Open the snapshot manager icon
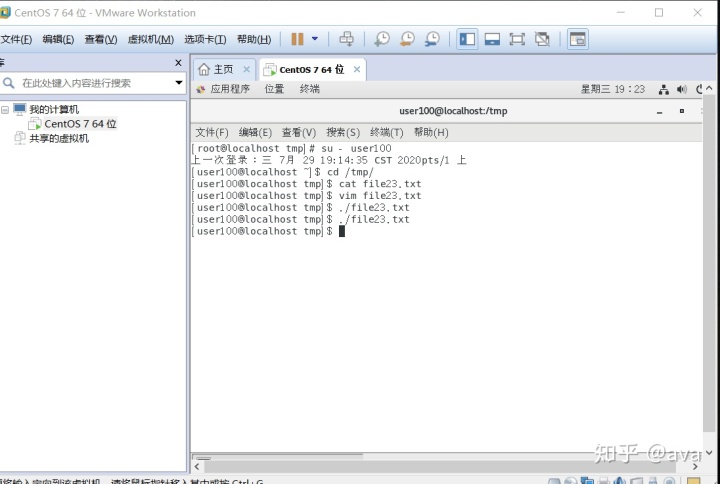This screenshot has height=484, width=720. 432,39
